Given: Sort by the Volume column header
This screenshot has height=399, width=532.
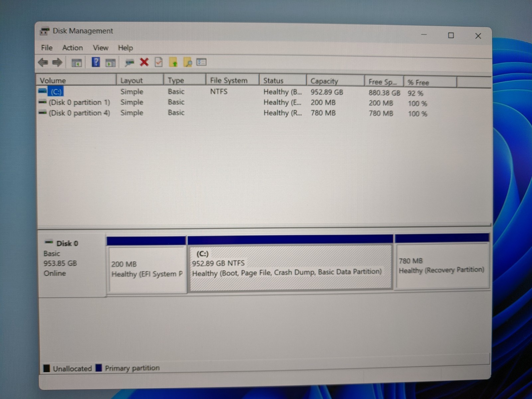Looking at the screenshot, I should pyautogui.click(x=76, y=80).
